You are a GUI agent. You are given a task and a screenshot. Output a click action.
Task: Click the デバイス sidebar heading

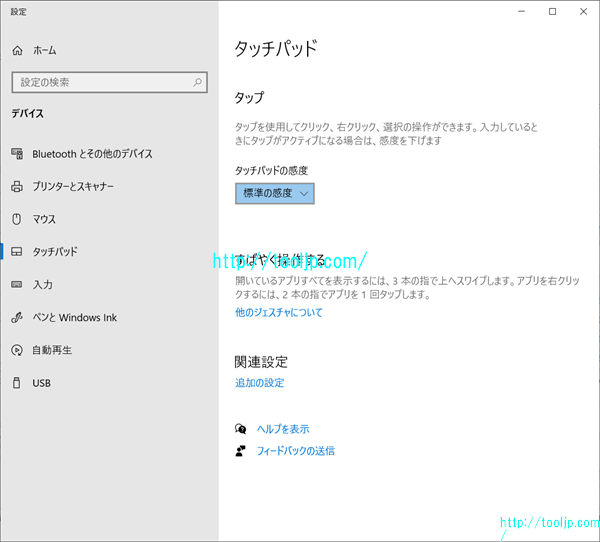click(x=27, y=113)
